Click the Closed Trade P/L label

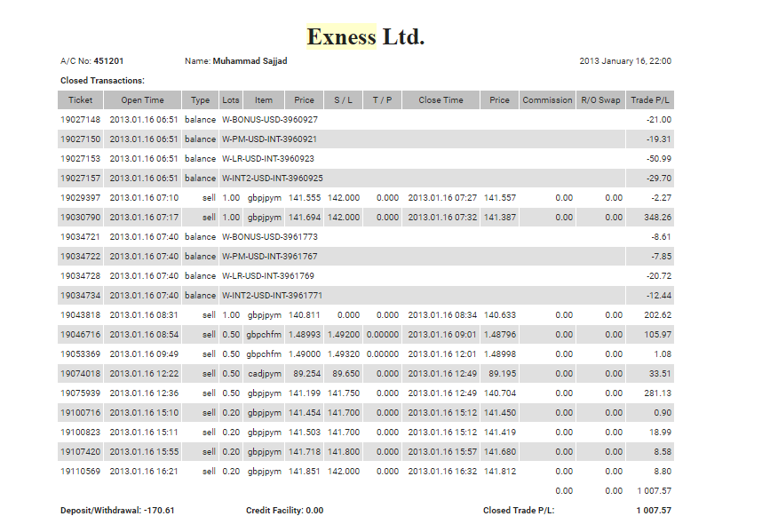pyautogui.click(x=519, y=511)
